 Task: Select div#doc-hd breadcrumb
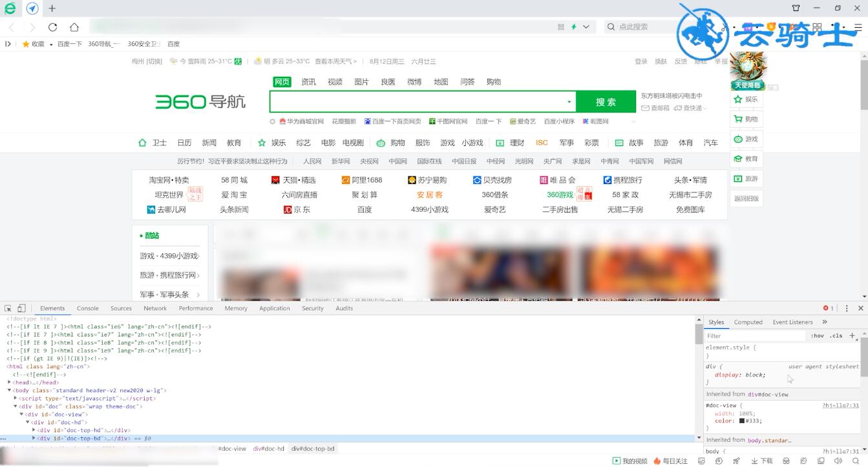[x=269, y=448]
